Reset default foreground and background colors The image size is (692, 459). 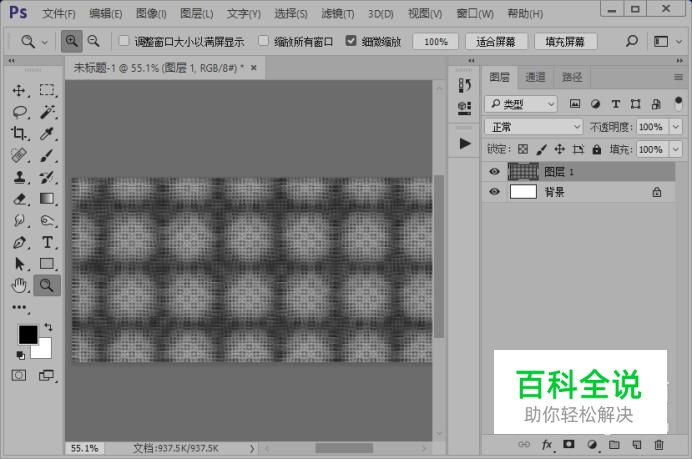(20, 355)
